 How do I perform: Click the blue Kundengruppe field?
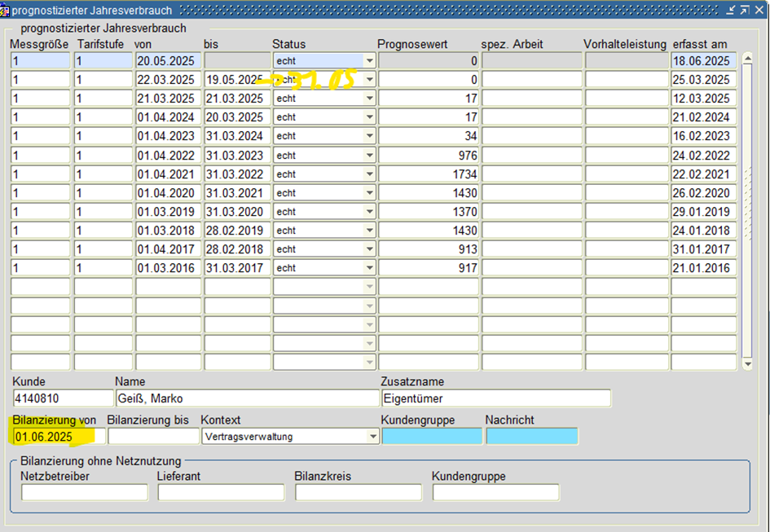[432, 437]
